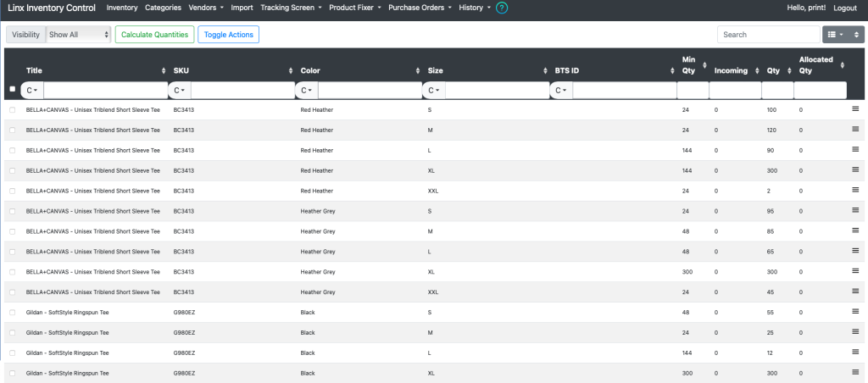
Task: Expand the Title filter condition dropdown
Action: click(x=32, y=90)
